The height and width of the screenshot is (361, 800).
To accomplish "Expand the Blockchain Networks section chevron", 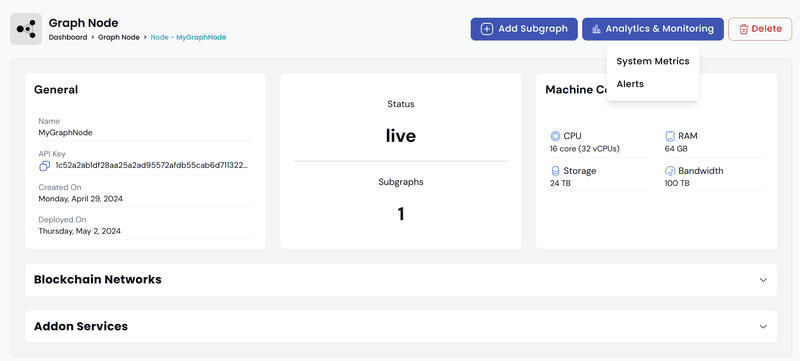I will click(763, 280).
